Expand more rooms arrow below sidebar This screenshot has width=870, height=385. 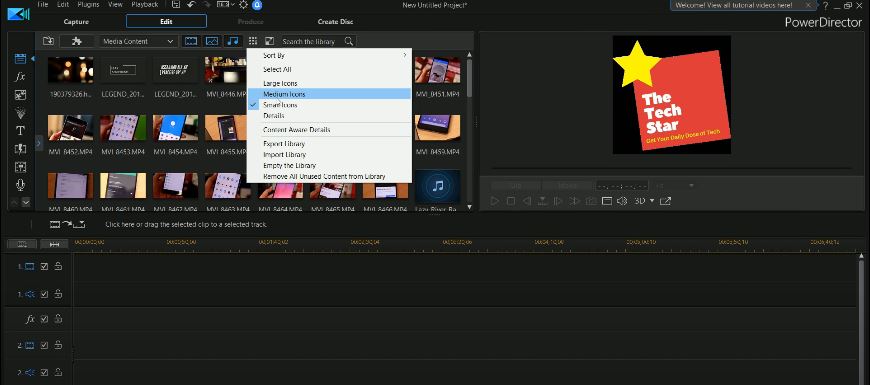point(26,202)
